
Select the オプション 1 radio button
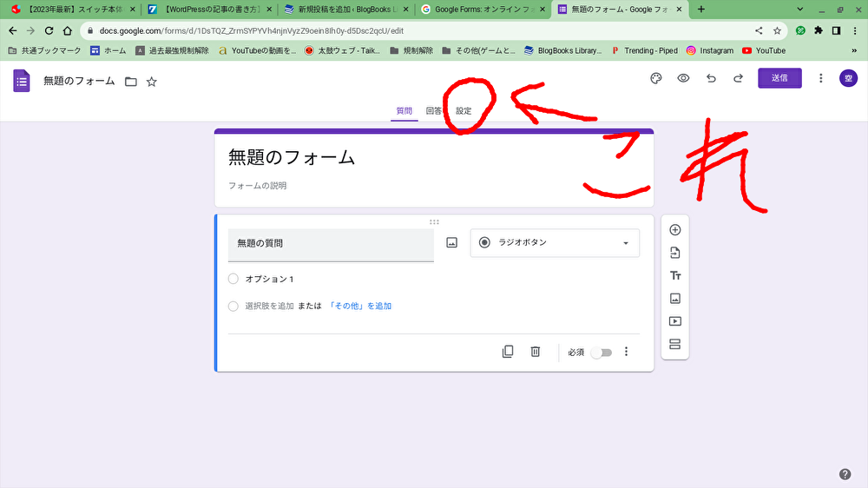tap(233, 279)
